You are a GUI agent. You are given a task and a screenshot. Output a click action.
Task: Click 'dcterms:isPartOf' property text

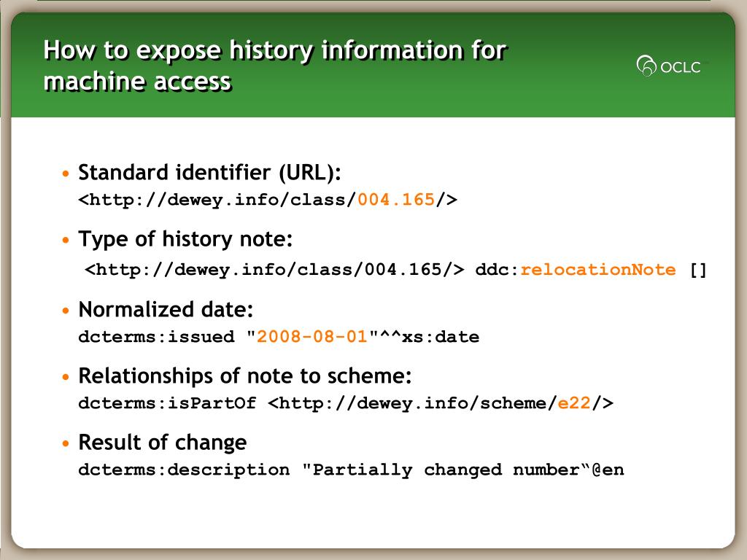pos(167,403)
